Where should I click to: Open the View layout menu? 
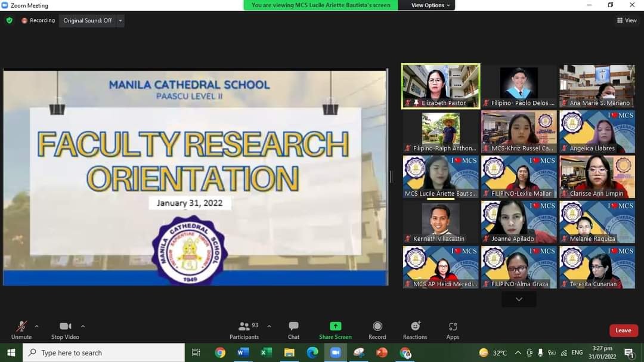627,20
